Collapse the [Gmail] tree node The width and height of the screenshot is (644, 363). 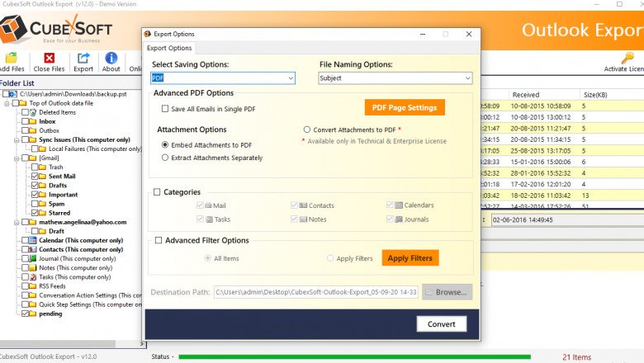click(17, 158)
